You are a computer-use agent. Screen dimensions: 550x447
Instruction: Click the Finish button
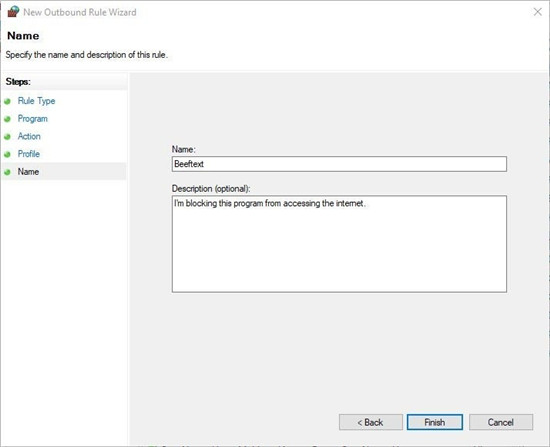(435, 422)
